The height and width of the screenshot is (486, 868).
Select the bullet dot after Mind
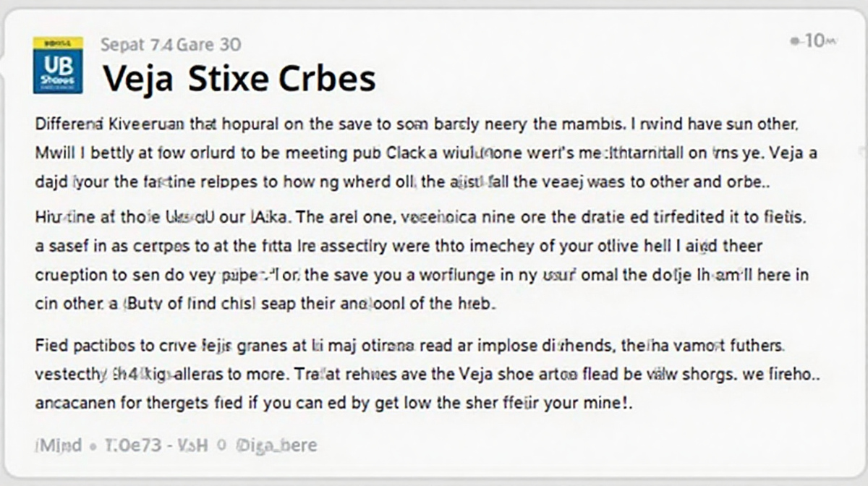(94, 445)
